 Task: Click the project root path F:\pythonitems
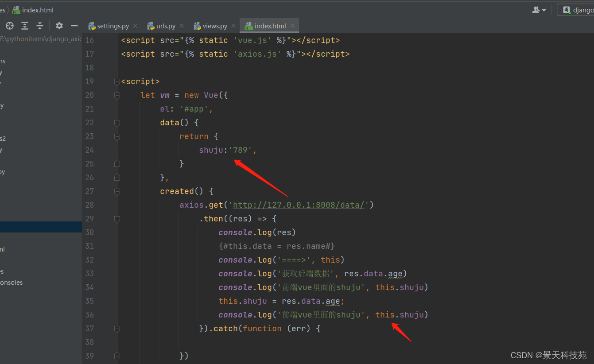(x=41, y=39)
